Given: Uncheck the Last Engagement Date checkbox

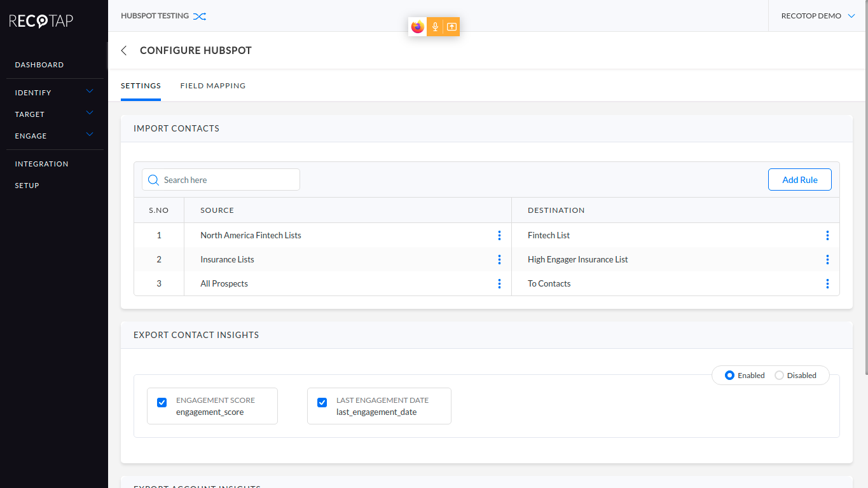Looking at the screenshot, I should click(322, 402).
